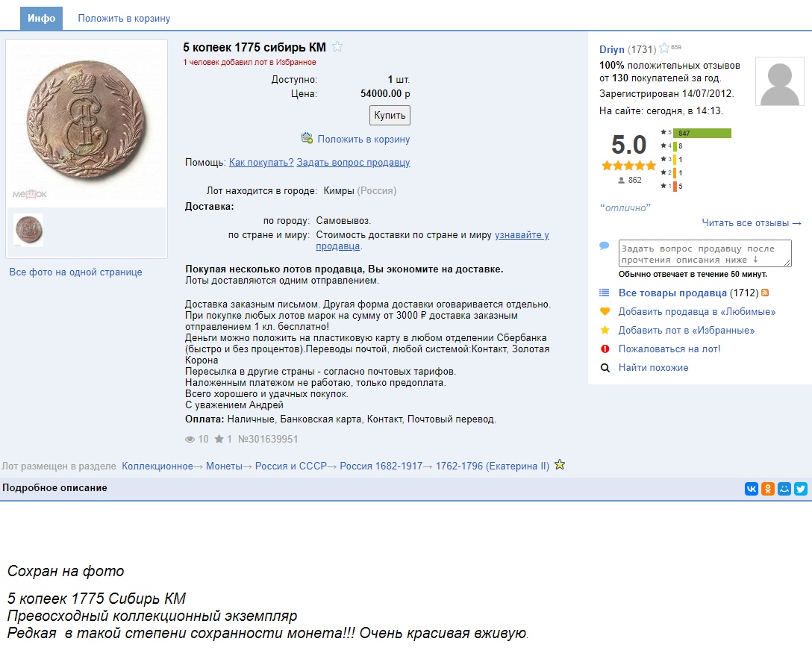Open the Монеты breadcrumb category
Screen dimensions: 812x662
click(225, 466)
